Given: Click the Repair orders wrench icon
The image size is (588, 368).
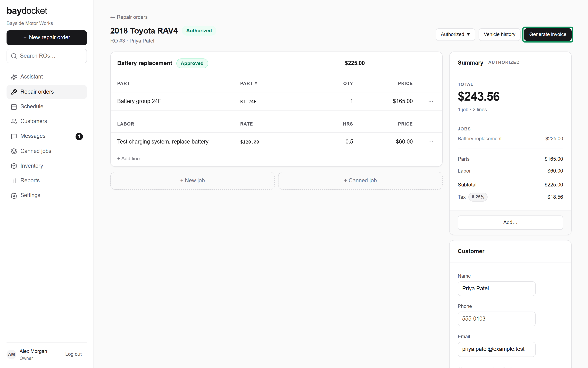Looking at the screenshot, I should coord(14,92).
